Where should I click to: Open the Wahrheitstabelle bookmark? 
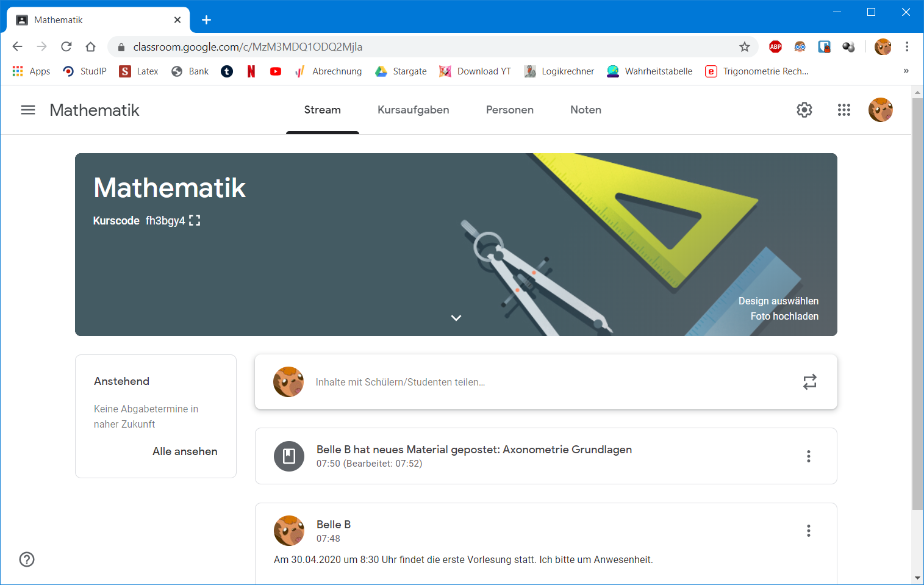(650, 71)
